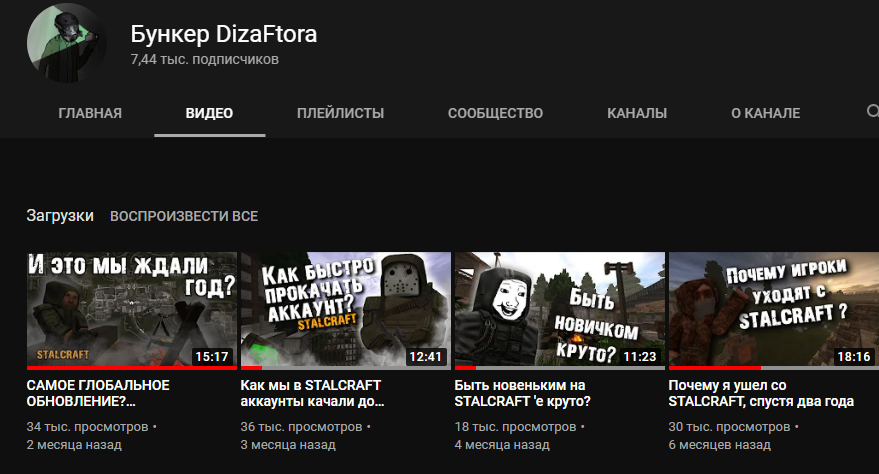The width and height of the screenshot is (879, 474).
Task: Click the ВОСПРОИЗВЕСТИ ВСЕ button
Action: 184,216
